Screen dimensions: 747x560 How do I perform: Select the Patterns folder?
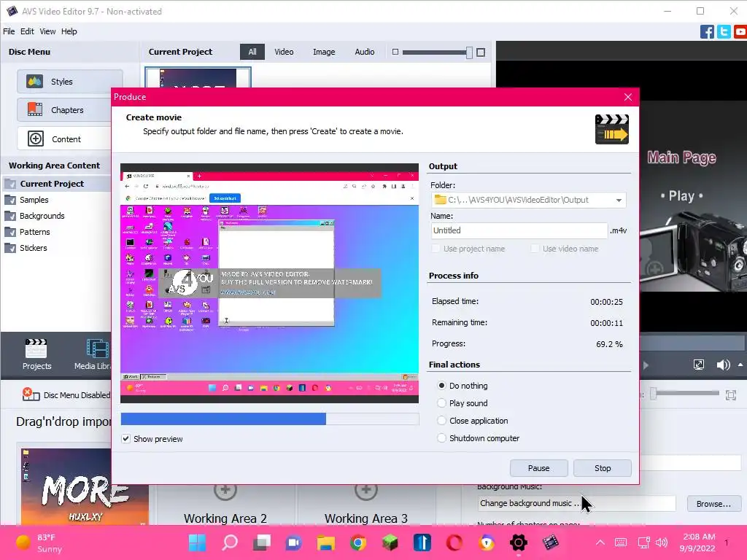coord(35,232)
